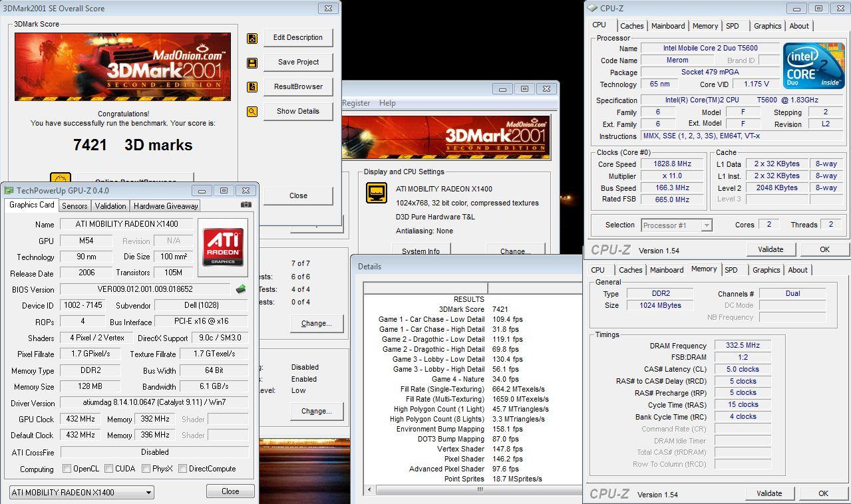
Task: Click the System Info button in 3DMark2001
Action: coord(421,250)
